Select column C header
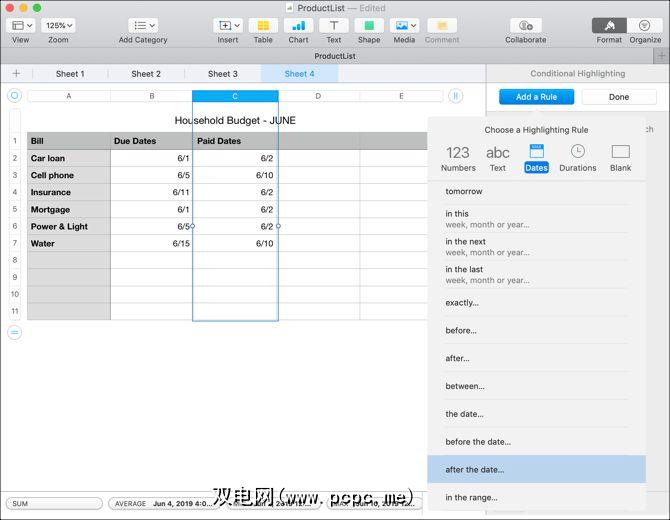 (x=235, y=96)
